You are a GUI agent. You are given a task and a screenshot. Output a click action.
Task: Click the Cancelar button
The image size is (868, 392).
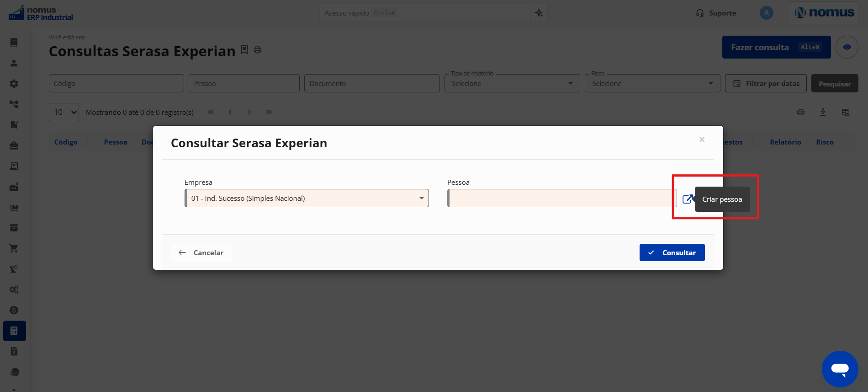click(x=201, y=252)
